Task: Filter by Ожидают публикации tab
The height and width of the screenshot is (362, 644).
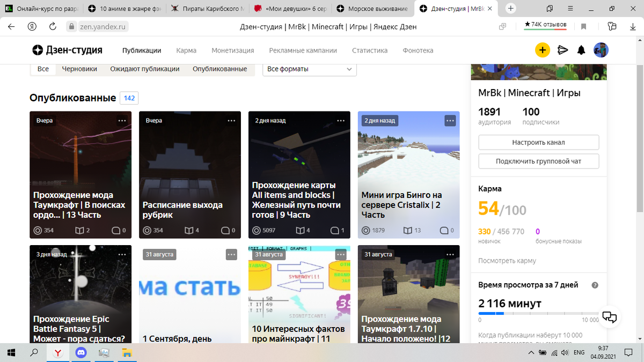Action: click(145, 69)
